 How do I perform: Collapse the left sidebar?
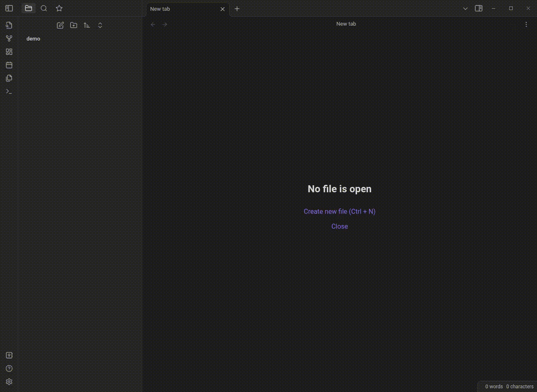coord(9,8)
